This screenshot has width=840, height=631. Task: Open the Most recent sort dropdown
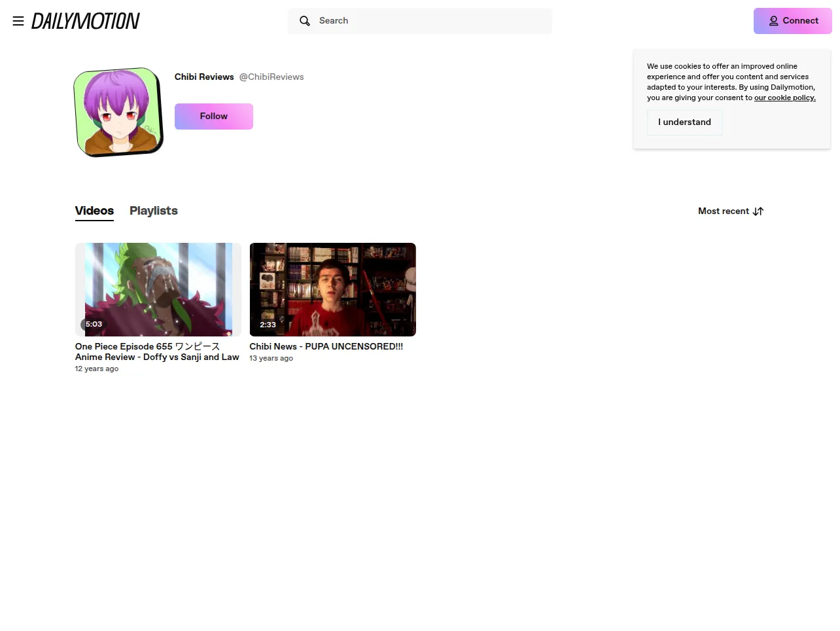coord(731,211)
